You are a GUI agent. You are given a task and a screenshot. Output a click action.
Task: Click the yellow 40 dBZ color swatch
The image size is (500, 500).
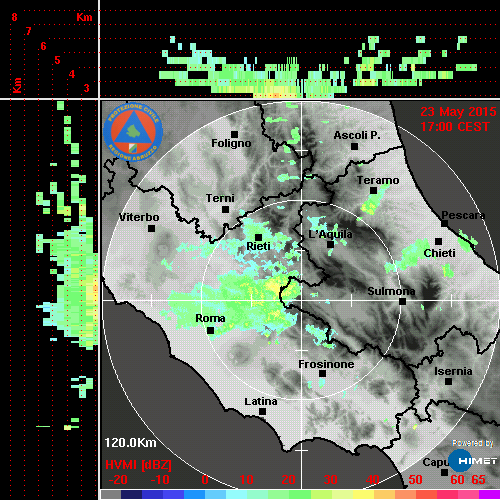point(363,494)
